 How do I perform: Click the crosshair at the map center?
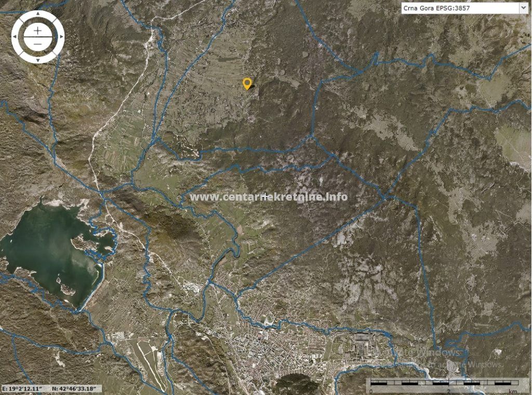(x=265, y=196)
